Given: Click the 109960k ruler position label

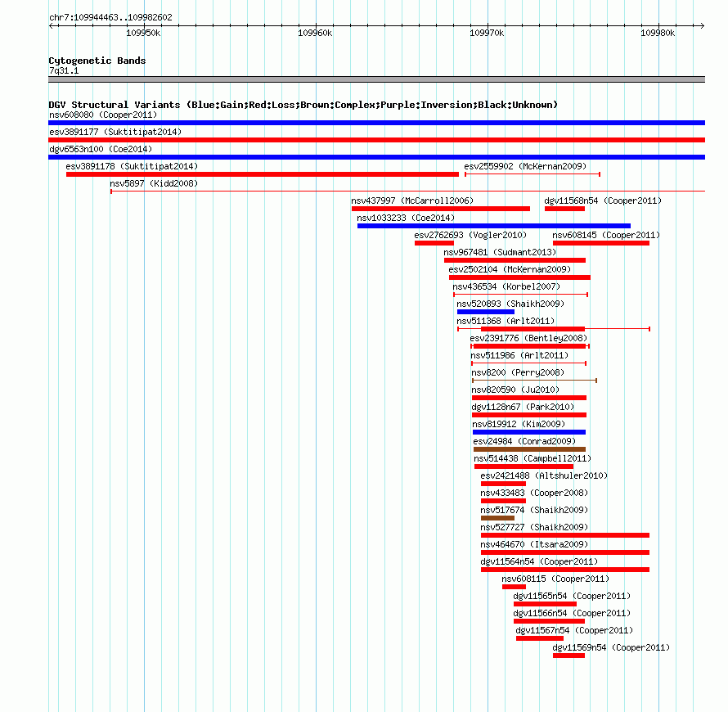Looking at the screenshot, I should 315,33.
